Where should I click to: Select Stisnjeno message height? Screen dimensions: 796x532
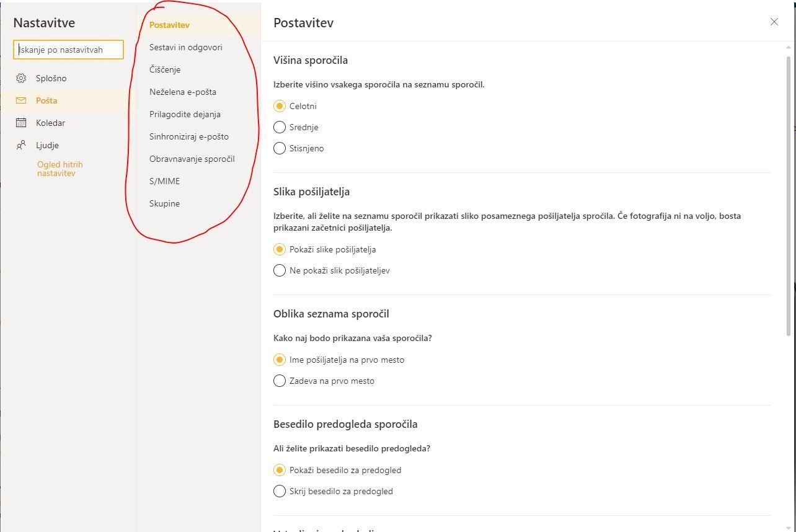[280, 148]
